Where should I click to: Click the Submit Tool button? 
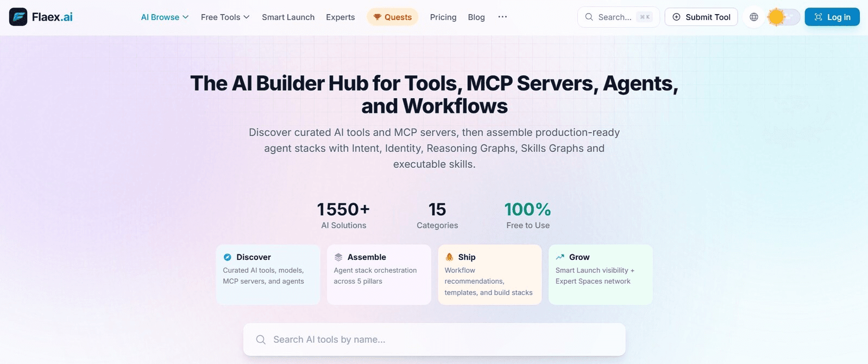tap(701, 17)
